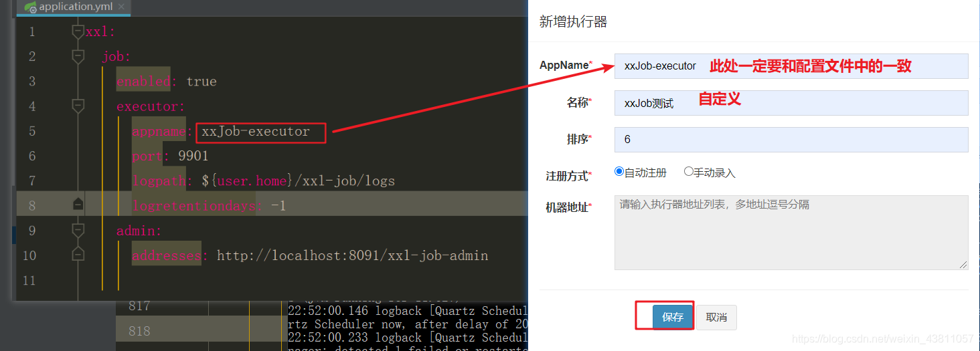Click the 新增执行器 dialog title

573,22
